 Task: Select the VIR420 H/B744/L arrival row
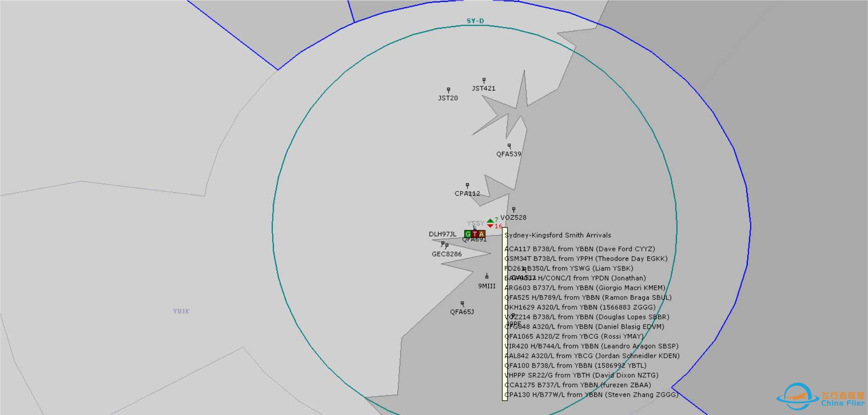(591, 346)
